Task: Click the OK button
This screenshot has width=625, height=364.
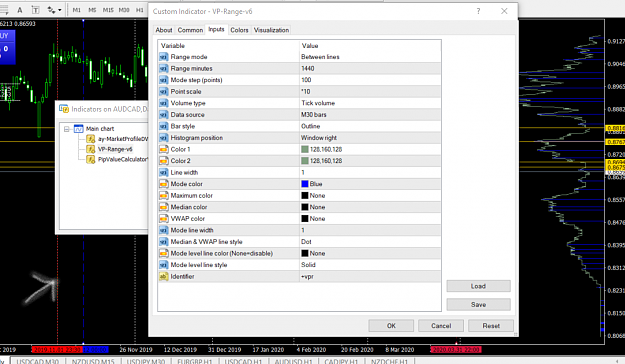Action: (391, 326)
